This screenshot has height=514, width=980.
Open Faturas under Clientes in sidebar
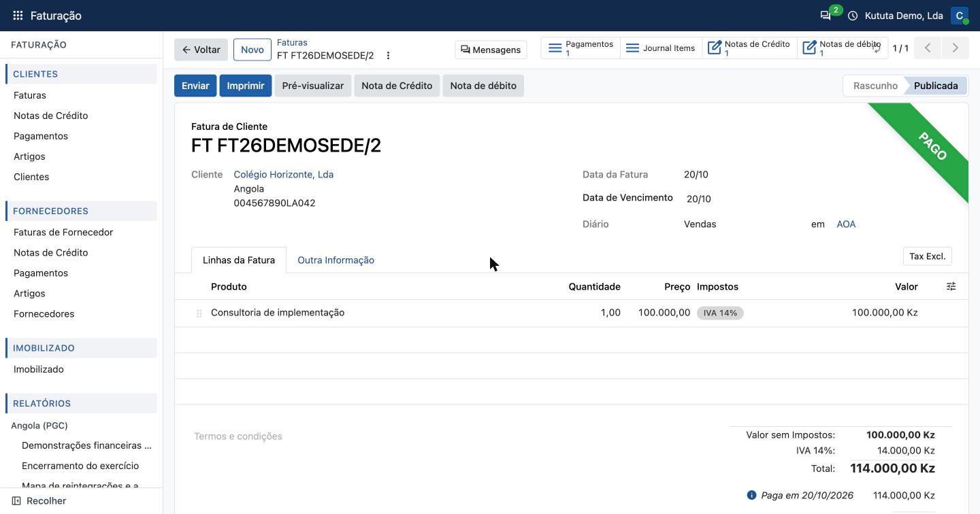(30, 95)
